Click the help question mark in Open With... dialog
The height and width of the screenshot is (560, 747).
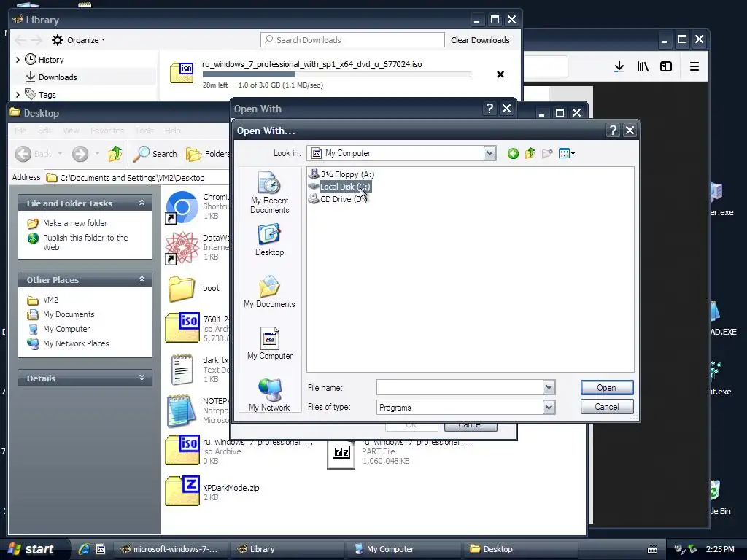point(613,131)
